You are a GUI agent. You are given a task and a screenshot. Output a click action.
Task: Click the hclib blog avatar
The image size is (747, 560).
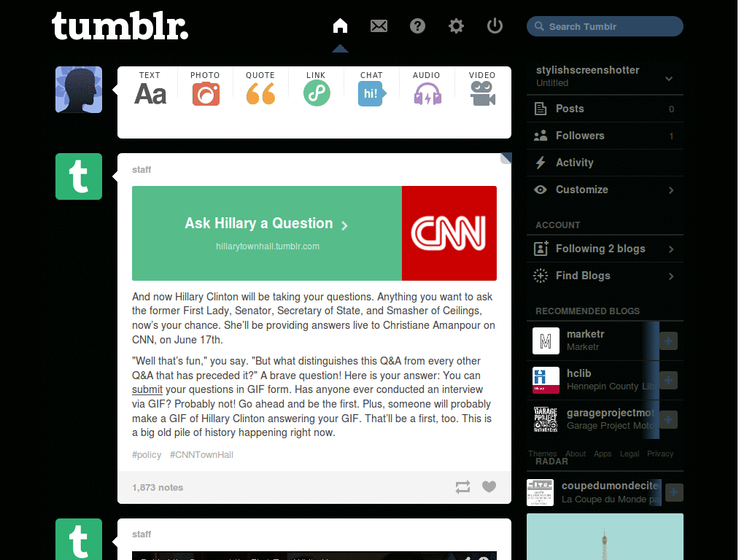coord(546,380)
